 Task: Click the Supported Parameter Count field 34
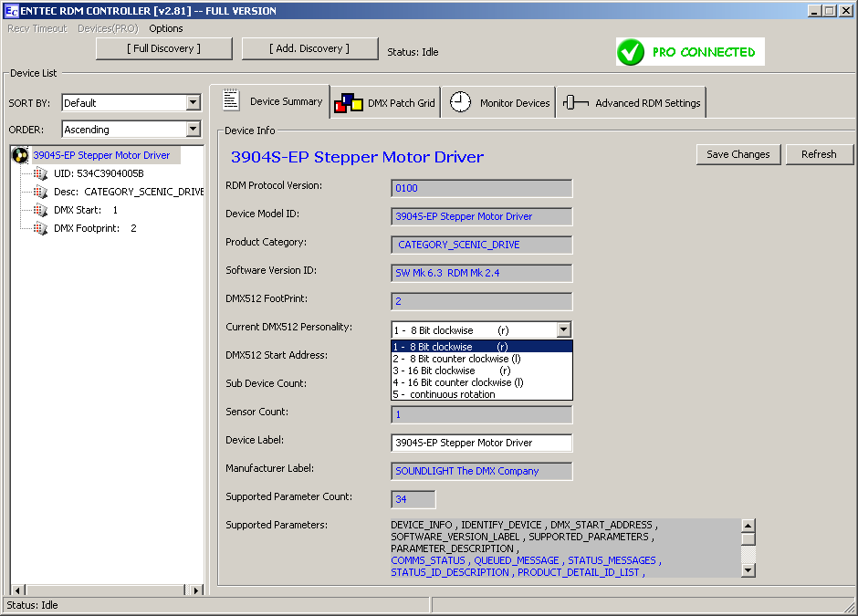[x=413, y=499]
